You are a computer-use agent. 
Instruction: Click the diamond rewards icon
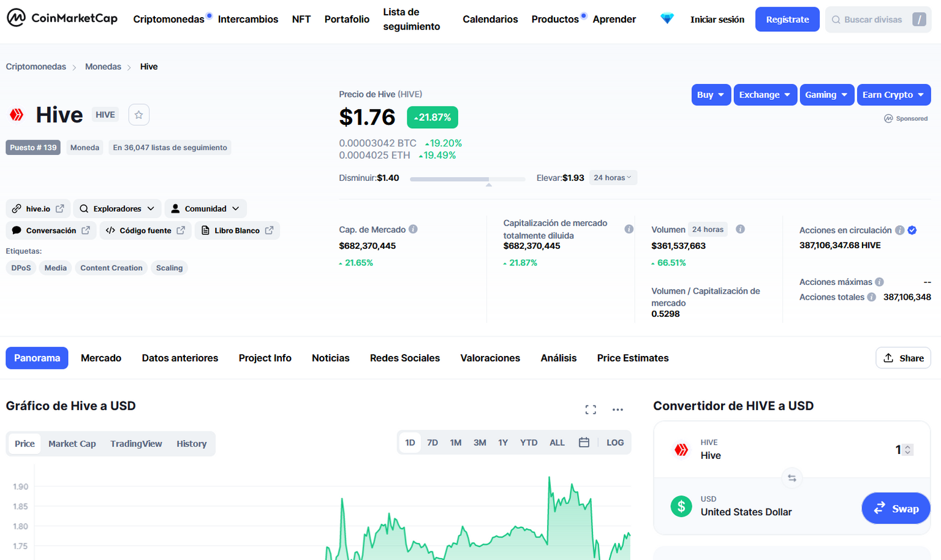pos(667,19)
